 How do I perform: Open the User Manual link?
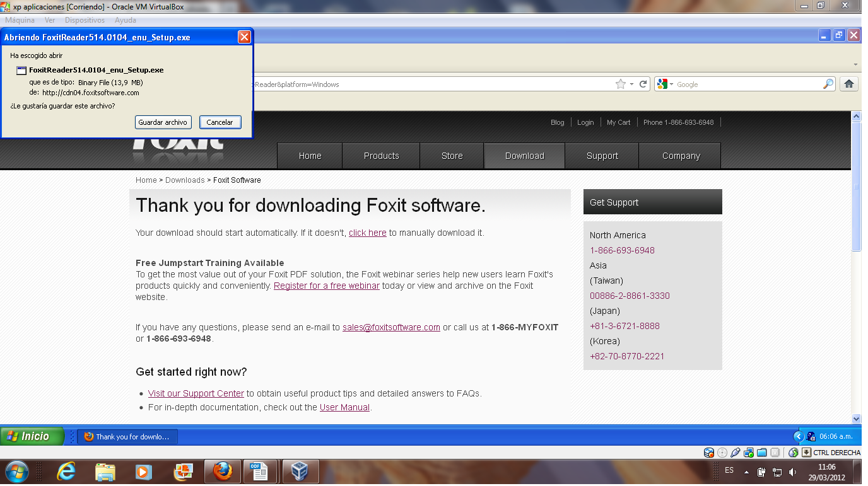point(344,407)
